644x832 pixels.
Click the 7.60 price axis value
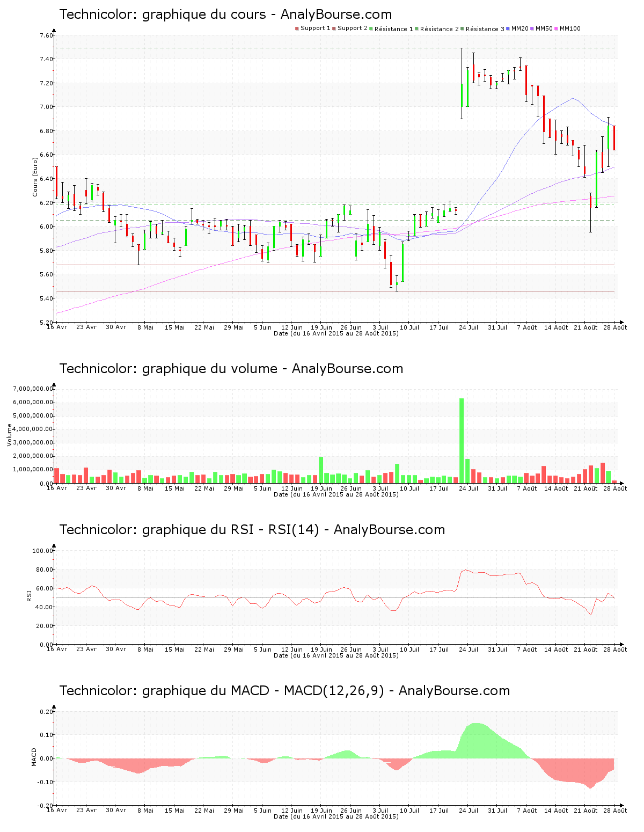(x=46, y=35)
